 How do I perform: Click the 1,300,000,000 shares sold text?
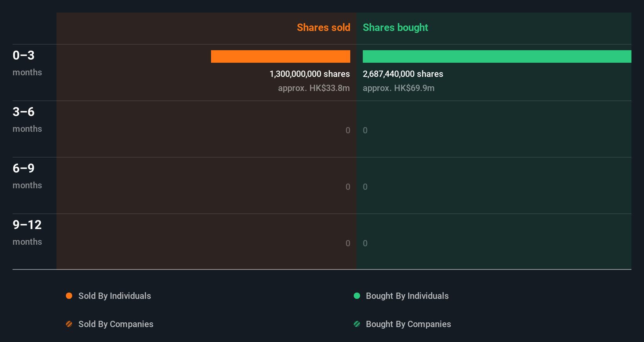(x=309, y=74)
